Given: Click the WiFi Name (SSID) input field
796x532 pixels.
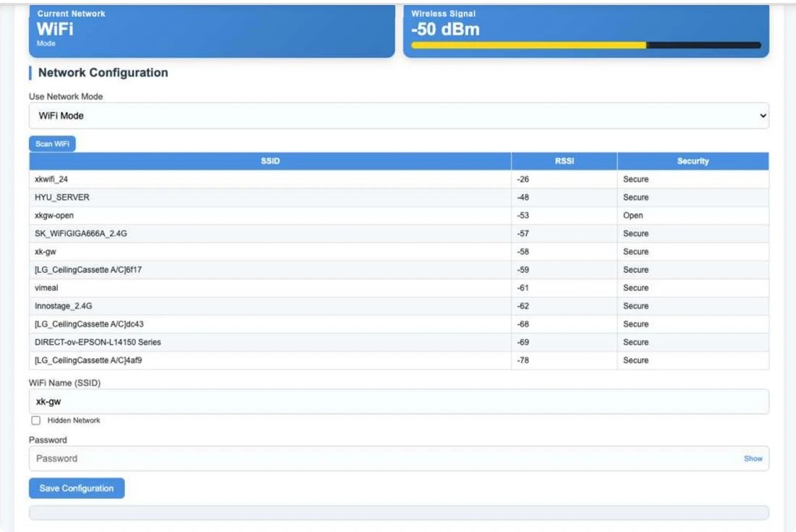Looking at the screenshot, I should [x=399, y=402].
